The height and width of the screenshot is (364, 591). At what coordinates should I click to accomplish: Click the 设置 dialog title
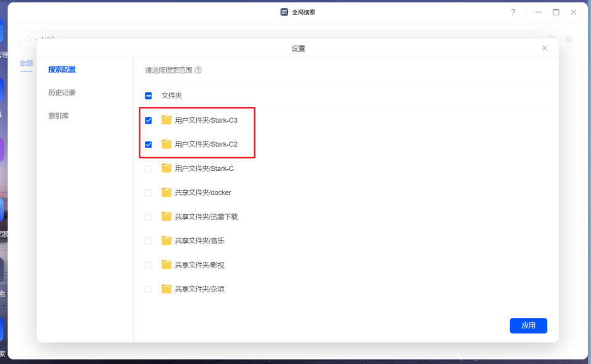298,49
